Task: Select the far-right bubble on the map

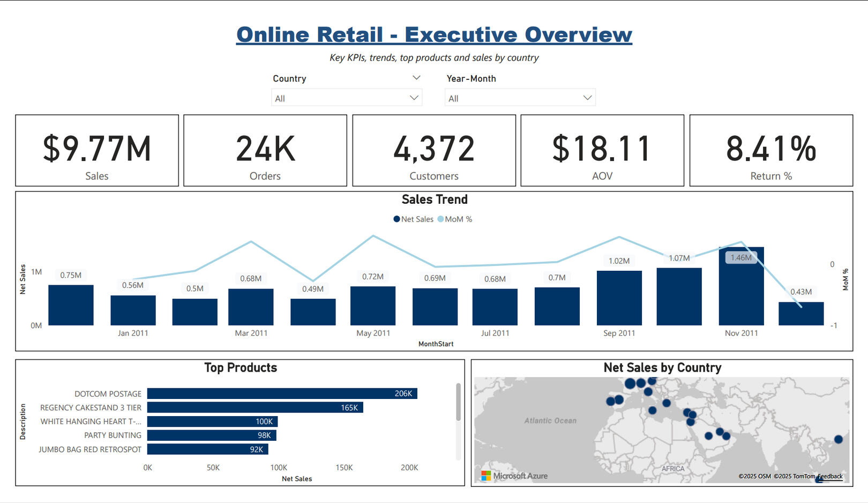Action: pyautogui.click(x=838, y=439)
